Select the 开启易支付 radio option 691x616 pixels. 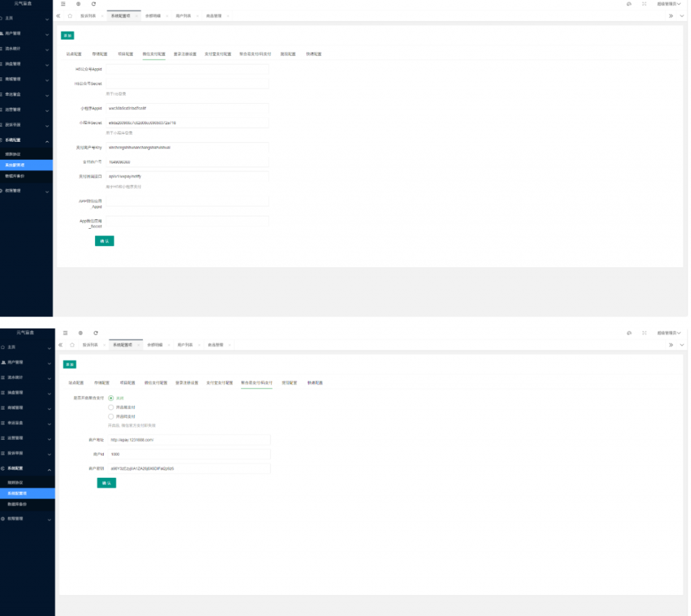point(111,408)
